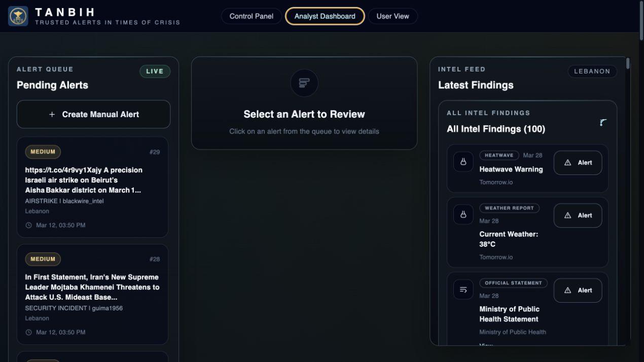Click the 'All Intel Findings (100)' heading

tap(496, 129)
